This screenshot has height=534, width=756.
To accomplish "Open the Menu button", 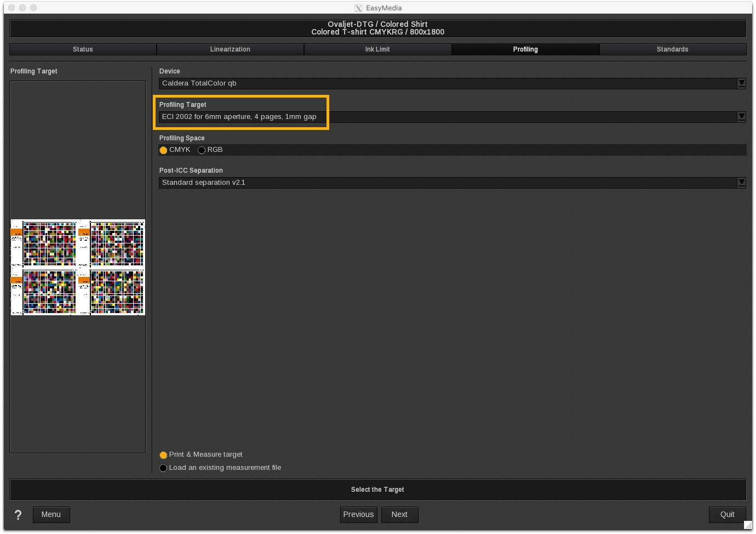I will 51,515.
